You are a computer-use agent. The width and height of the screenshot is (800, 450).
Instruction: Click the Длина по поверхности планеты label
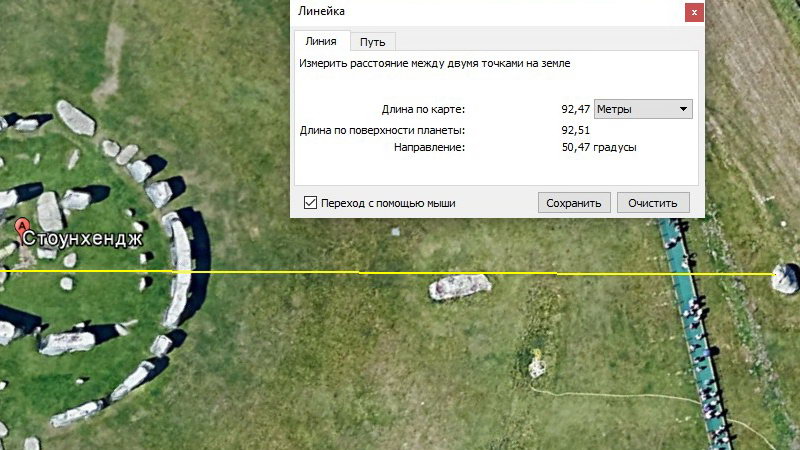tap(383, 130)
